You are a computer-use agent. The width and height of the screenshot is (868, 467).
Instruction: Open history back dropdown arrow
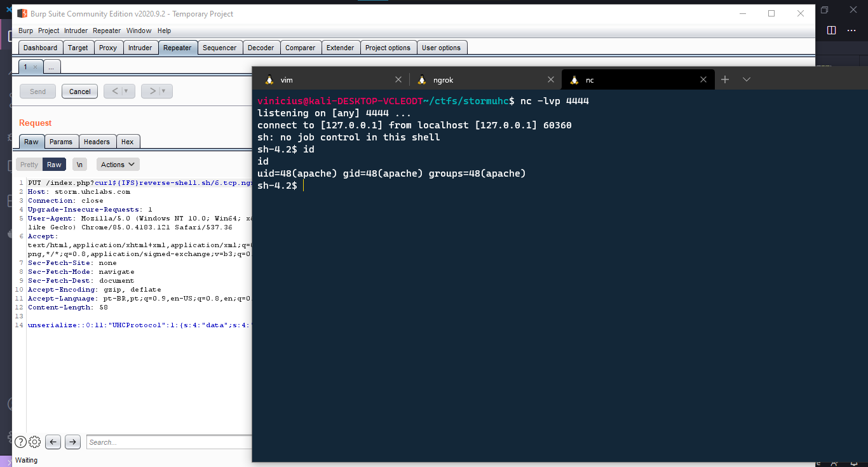pyautogui.click(x=127, y=91)
